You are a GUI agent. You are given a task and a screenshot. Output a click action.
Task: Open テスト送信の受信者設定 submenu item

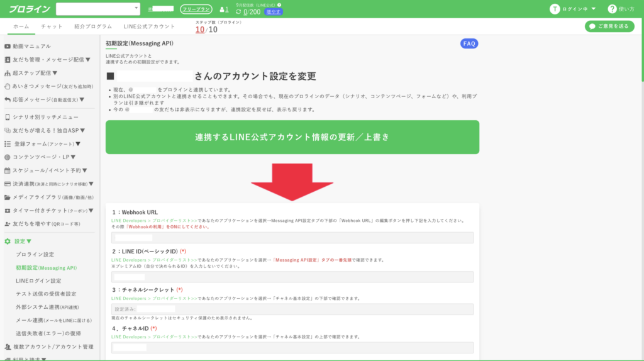click(x=46, y=294)
